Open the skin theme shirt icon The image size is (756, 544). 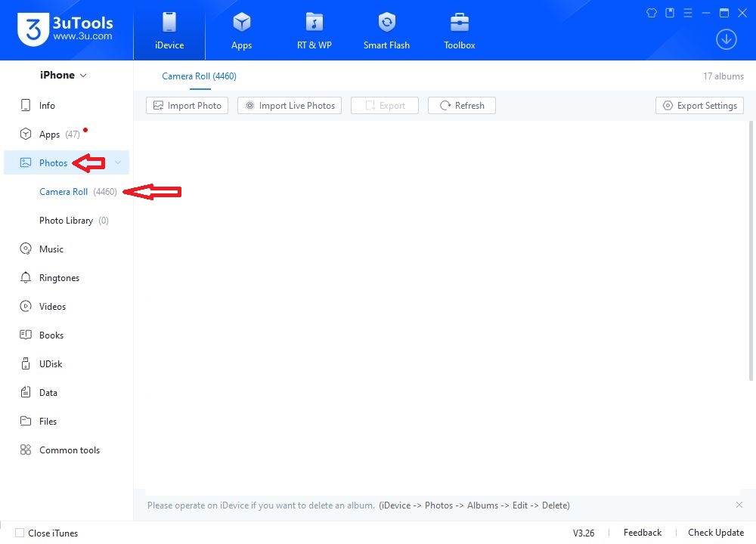(x=652, y=13)
